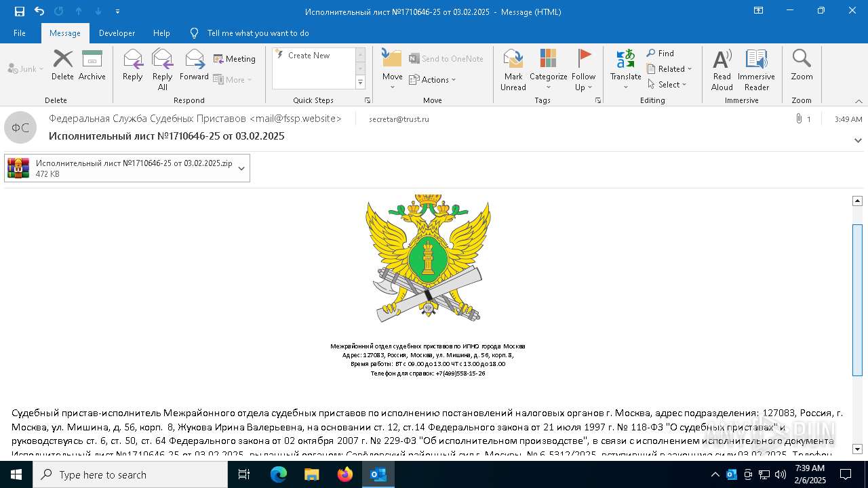The image size is (868, 488).
Task: Open the Immersive Reader
Action: point(757,70)
